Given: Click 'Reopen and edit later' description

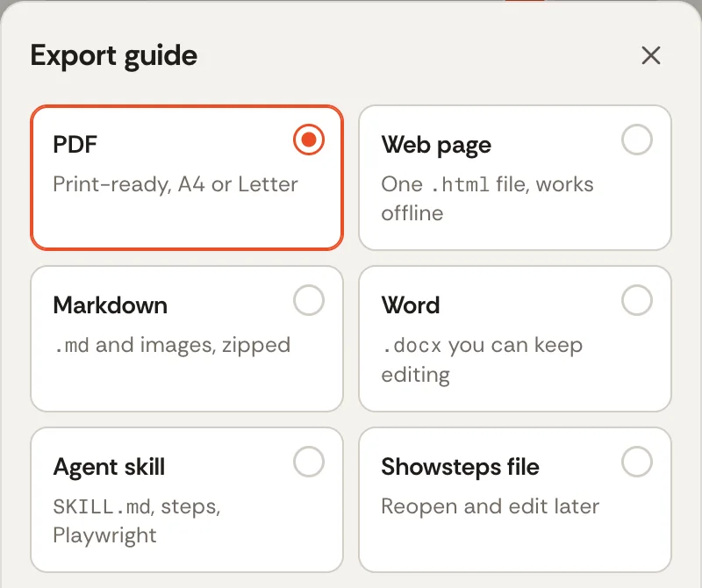Looking at the screenshot, I should pos(490,506).
